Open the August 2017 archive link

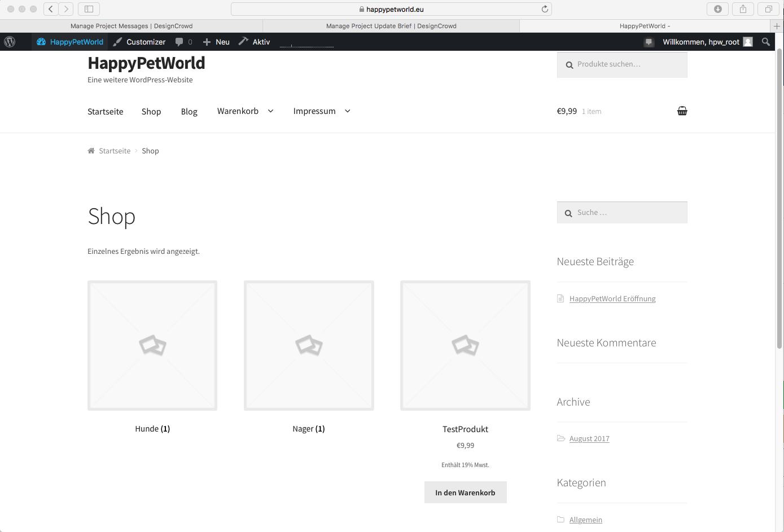pos(589,439)
